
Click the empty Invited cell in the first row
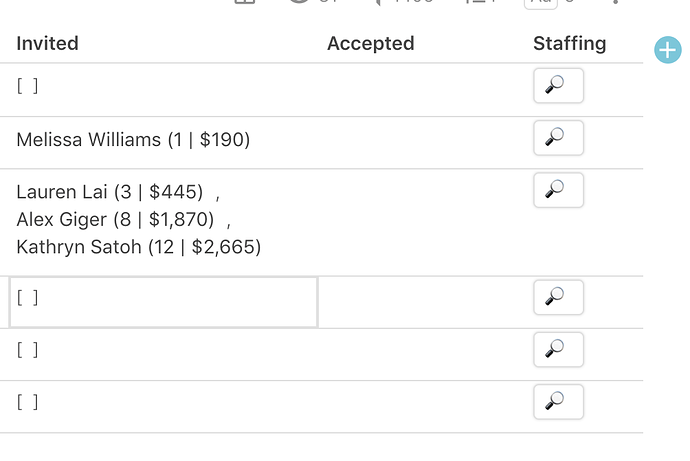pyautogui.click(x=28, y=87)
